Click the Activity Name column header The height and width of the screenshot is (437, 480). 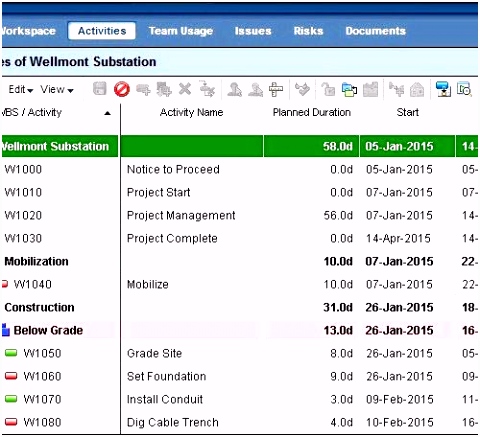point(192,112)
